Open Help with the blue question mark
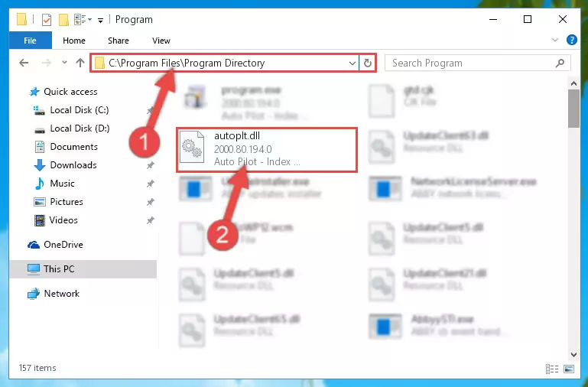The width and height of the screenshot is (588, 387). coord(571,40)
